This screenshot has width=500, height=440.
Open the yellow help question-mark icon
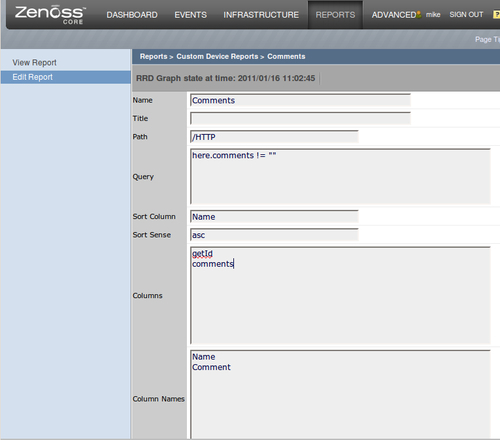496,15
